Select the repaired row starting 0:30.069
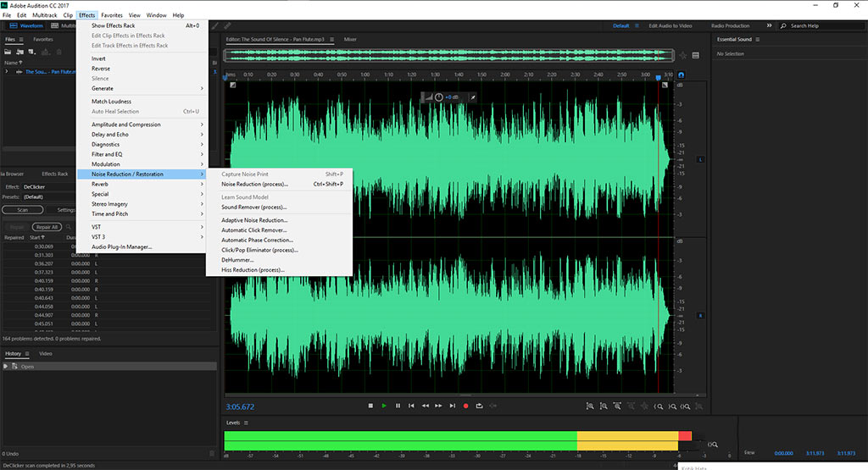The width and height of the screenshot is (868, 470). point(109,246)
